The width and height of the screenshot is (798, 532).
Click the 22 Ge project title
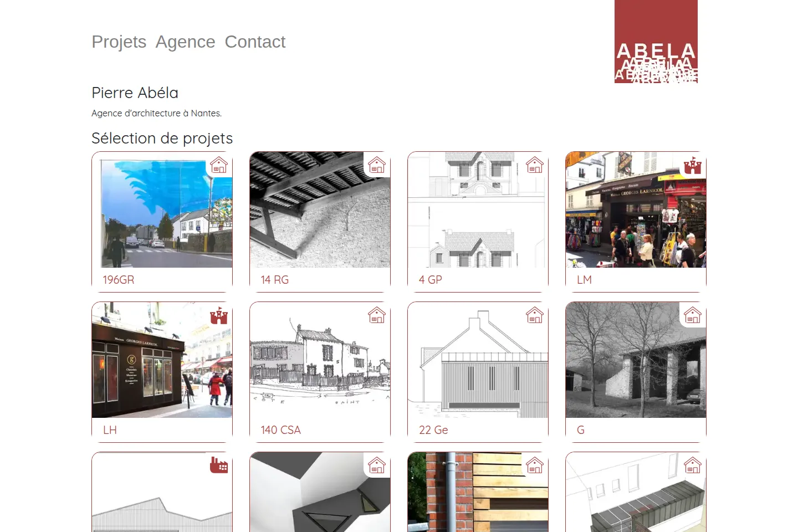click(433, 430)
